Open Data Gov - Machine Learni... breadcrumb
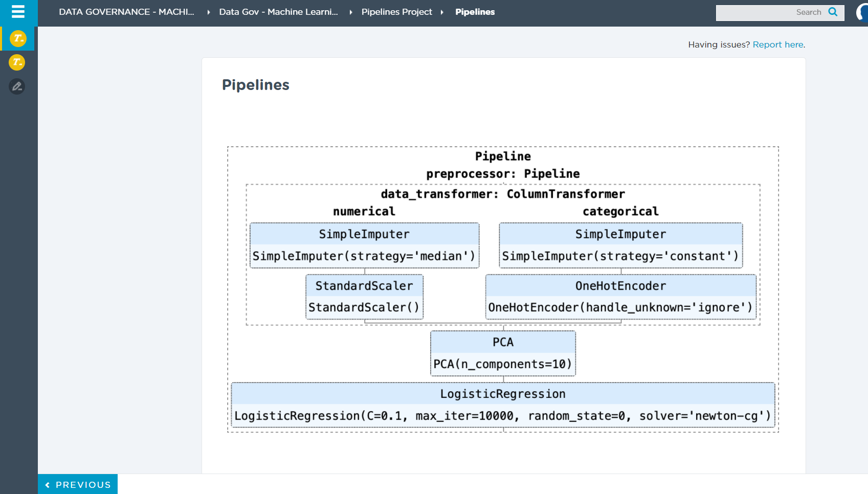This screenshot has width=868, height=494. point(278,12)
